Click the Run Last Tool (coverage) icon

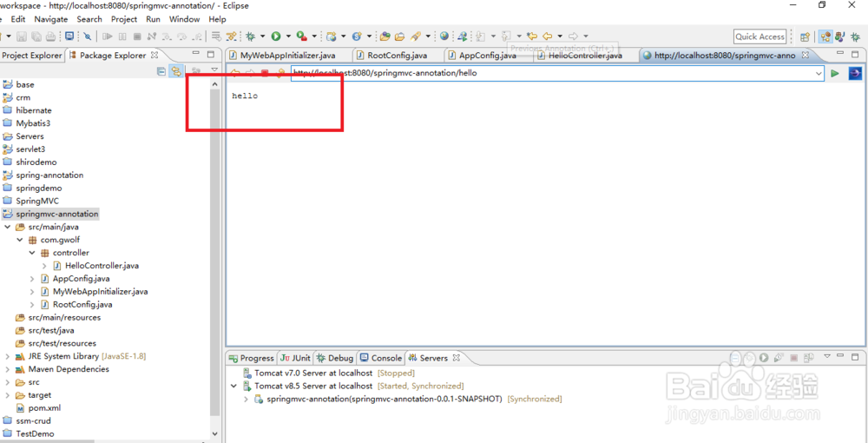(302, 36)
